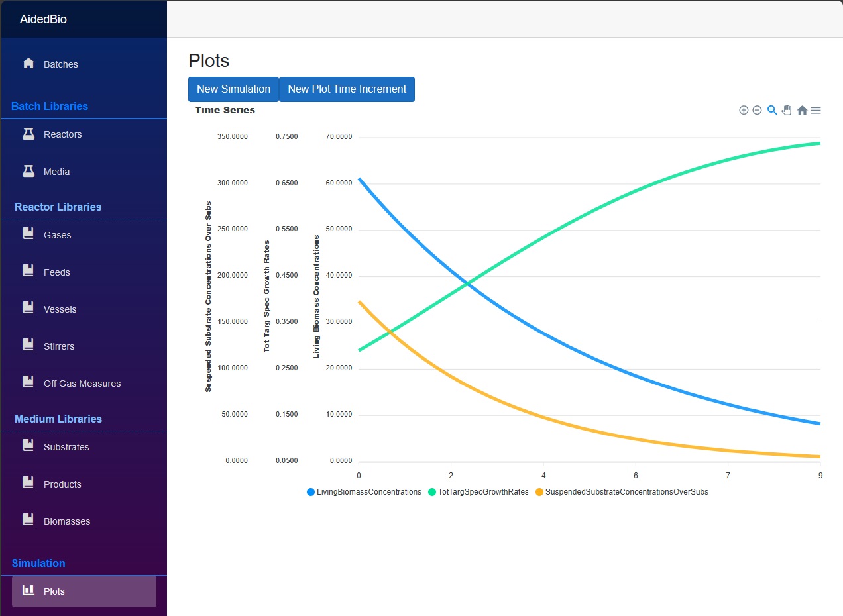Click the 70.0000 axis label

(339, 137)
